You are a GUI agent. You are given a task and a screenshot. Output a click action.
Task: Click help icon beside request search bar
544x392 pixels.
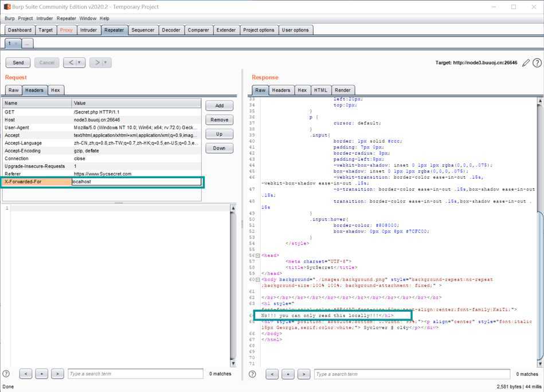(x=6, y=374)
